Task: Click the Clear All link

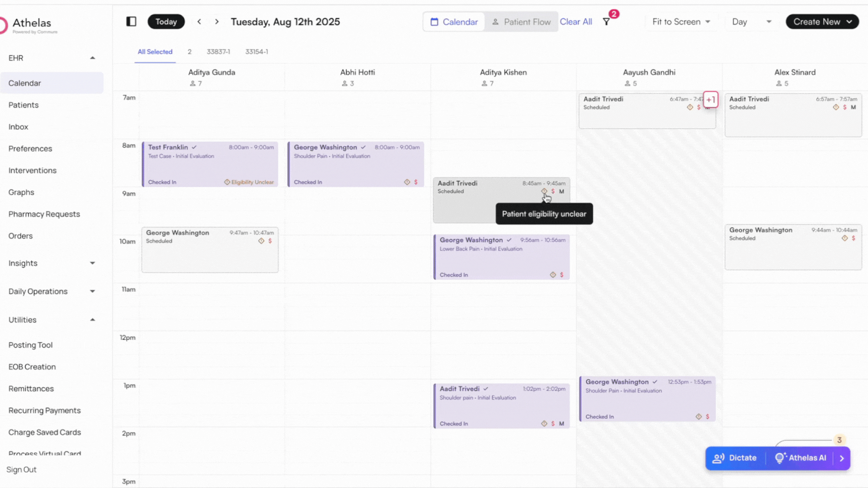Action: pos(576,21)
